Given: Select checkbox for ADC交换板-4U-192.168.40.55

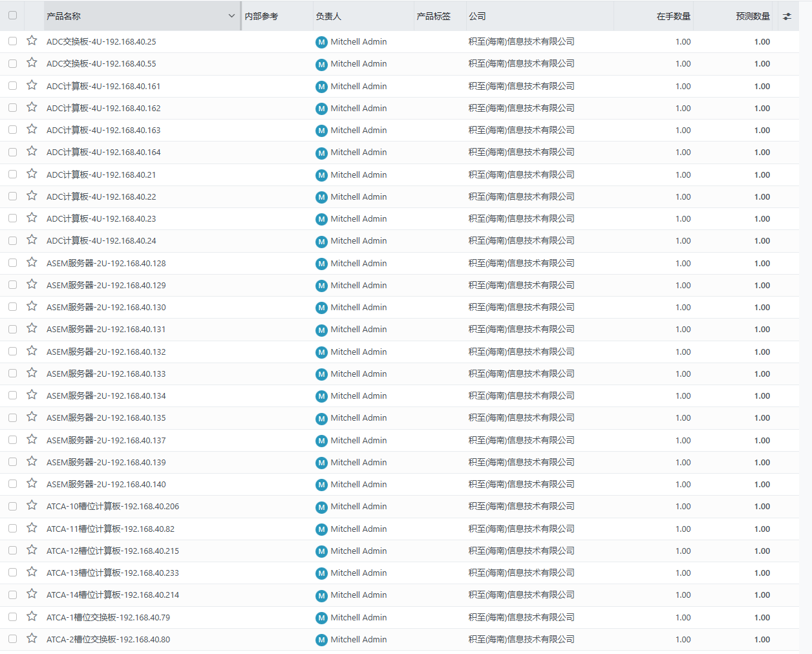Looking at the screenshot, I should click(12, 63).
